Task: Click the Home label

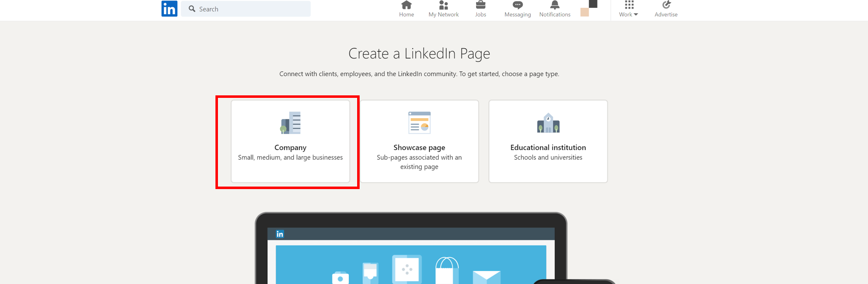Action: [x=406, y=15]
